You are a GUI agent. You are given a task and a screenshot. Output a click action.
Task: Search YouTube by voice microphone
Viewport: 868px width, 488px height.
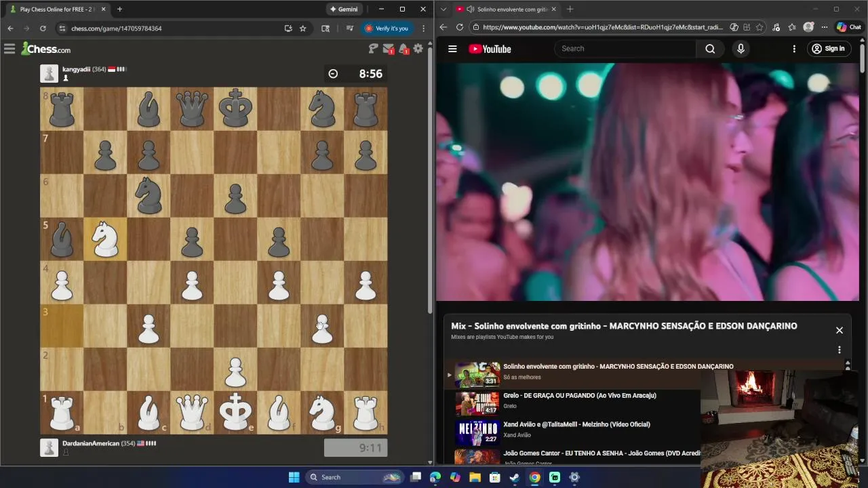[741, 49]
